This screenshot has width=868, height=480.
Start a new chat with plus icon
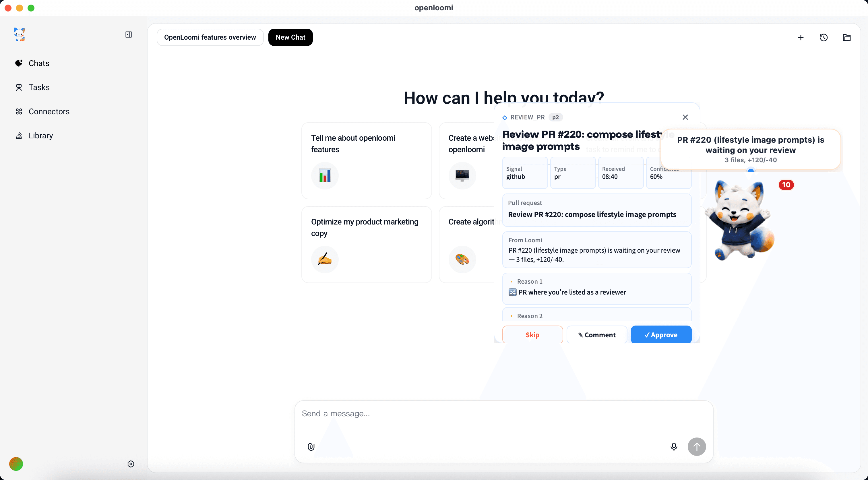(801, 37)
